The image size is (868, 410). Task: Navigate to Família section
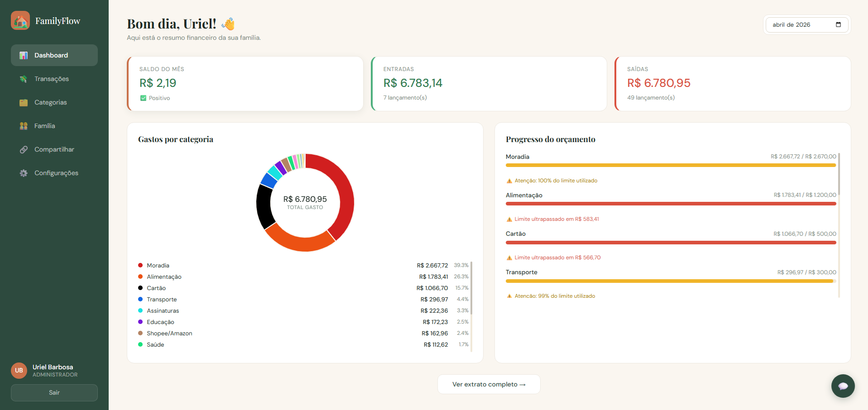[54, 126]
